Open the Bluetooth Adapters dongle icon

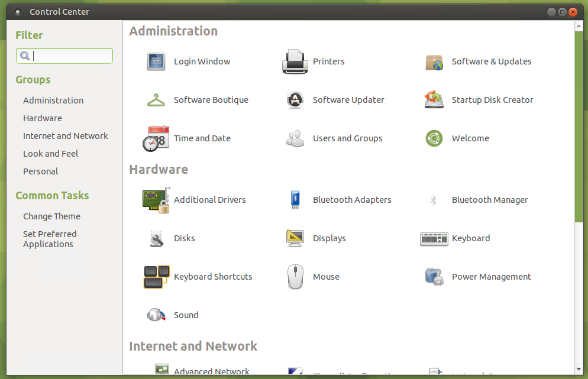coord(295,200)
